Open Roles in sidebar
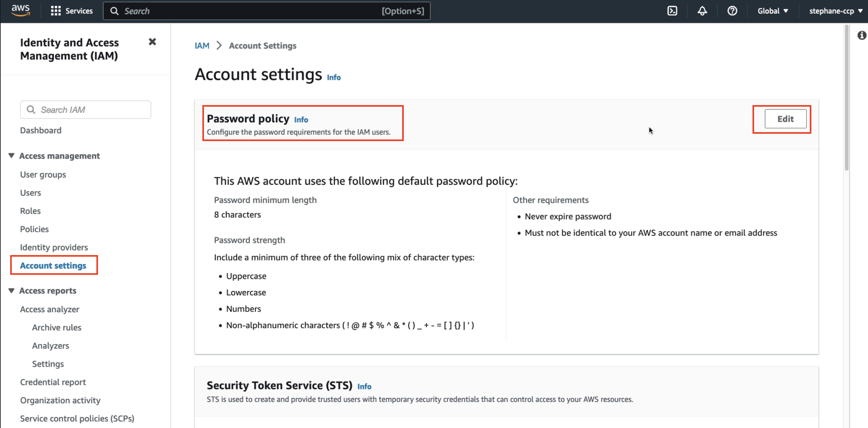 coord(30,211)
